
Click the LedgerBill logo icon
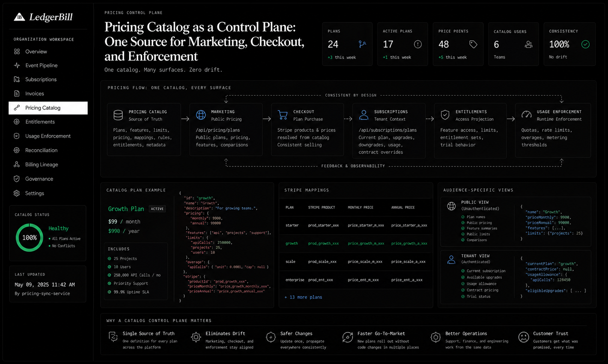click(x=20, y=17)
